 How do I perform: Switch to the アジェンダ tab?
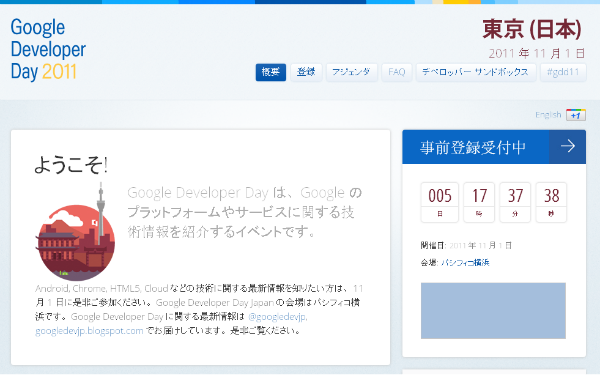pos(351,72)
